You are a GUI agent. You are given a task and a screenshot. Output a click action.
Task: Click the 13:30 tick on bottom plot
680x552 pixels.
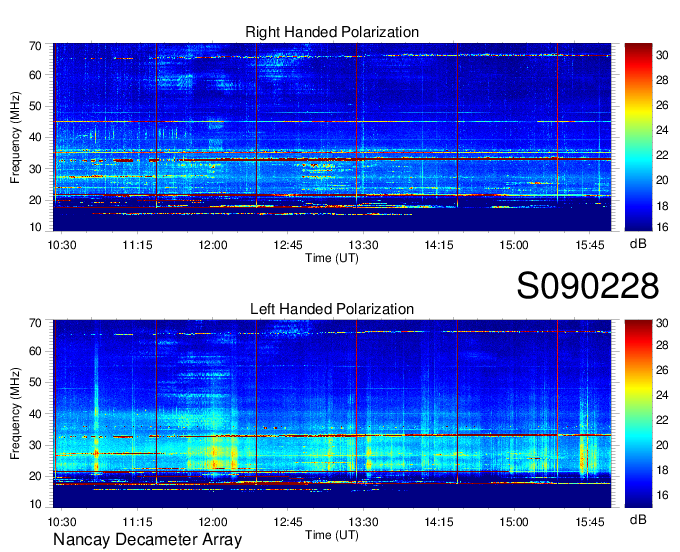coord(363,522)
